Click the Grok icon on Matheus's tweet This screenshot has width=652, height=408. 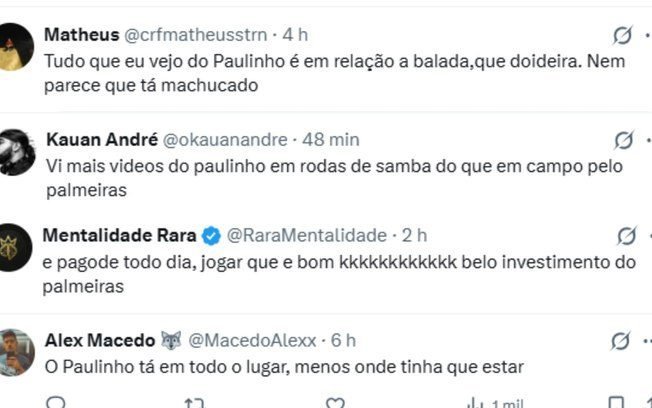[622, 36]
